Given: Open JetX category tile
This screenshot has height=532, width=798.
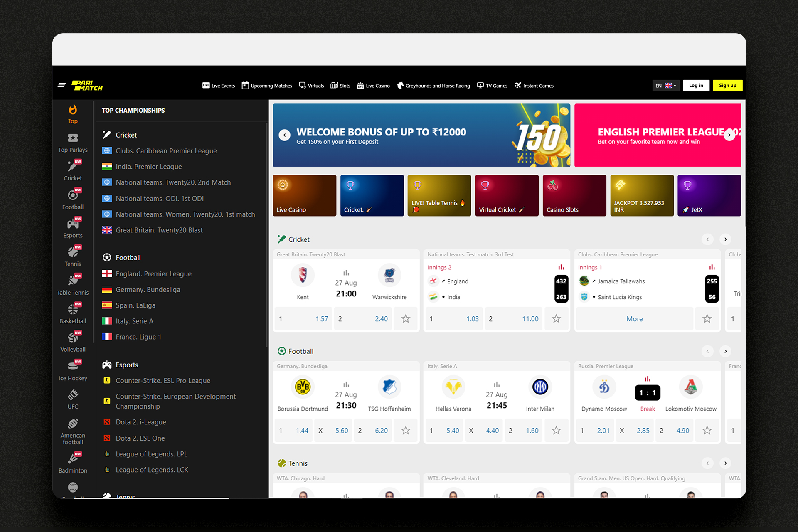Looking at the screenshot, I should 709,195.
